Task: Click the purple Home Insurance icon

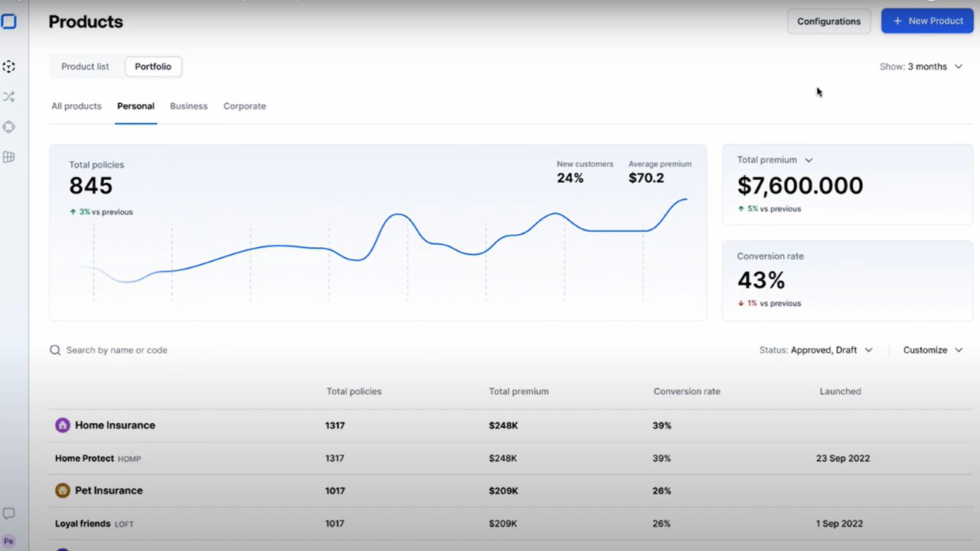Action: (x=63, y=425)
